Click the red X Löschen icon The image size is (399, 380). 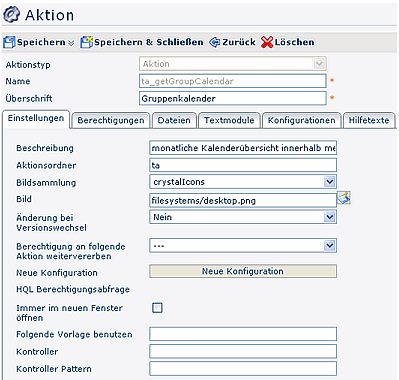[x=267, y=42]
